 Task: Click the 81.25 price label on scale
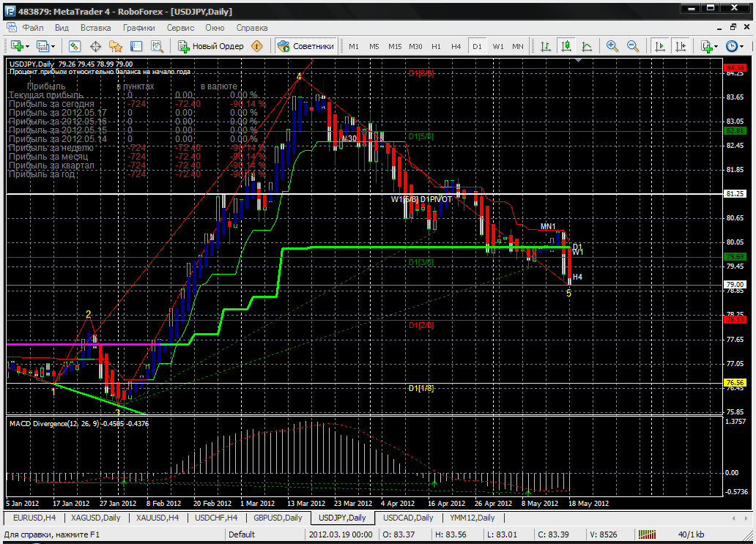[735, 194]
